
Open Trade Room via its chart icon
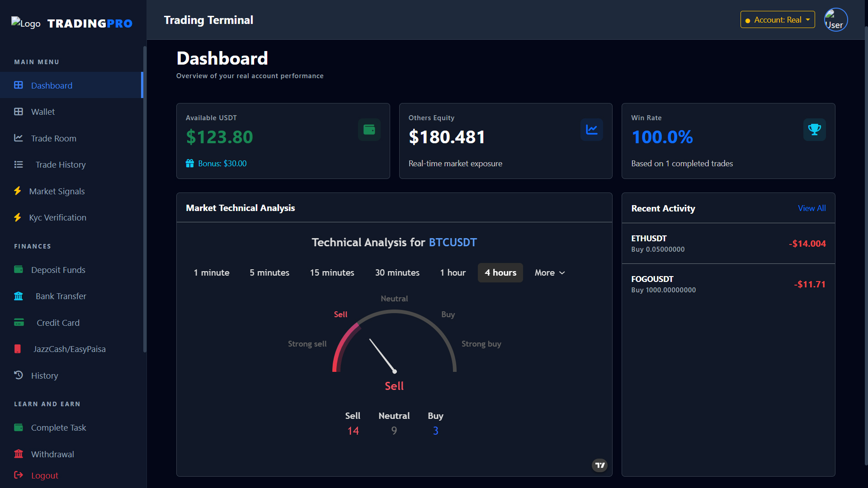18,138
